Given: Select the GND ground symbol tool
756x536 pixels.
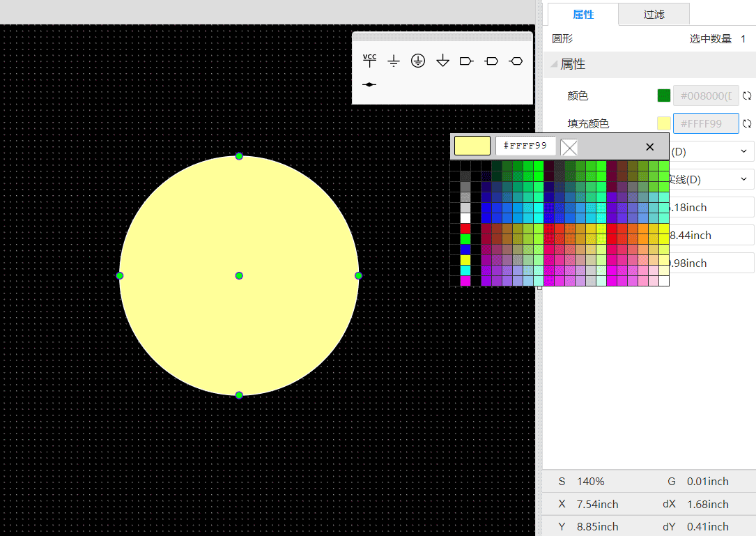Looking at the screenshot, I should pos(394,61).
